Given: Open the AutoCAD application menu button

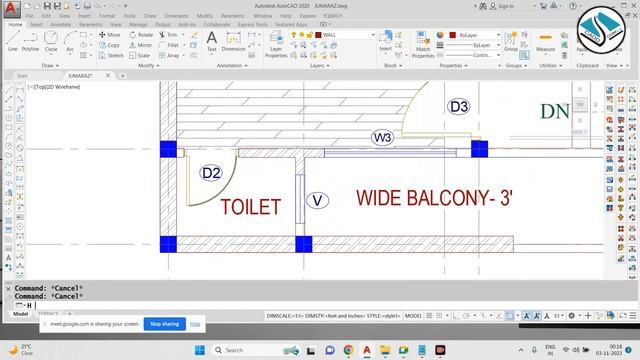Looking at the screenshot, I should (11, 9).
